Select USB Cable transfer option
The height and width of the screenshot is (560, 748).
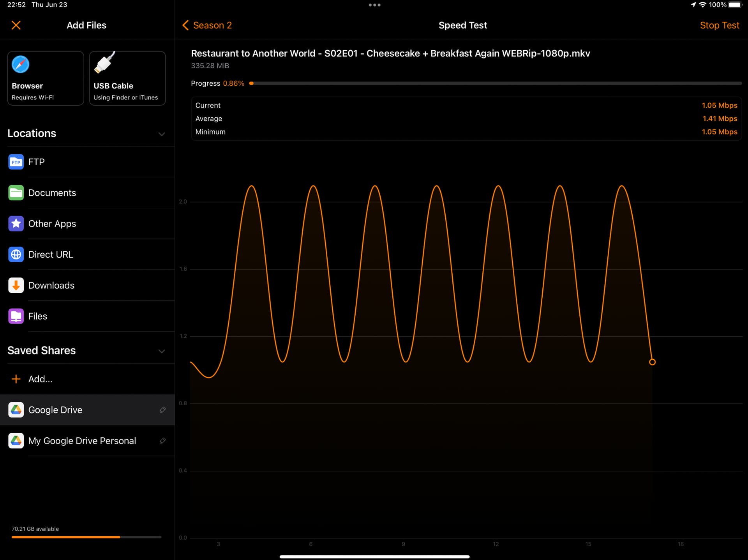(x=127, y=78)
